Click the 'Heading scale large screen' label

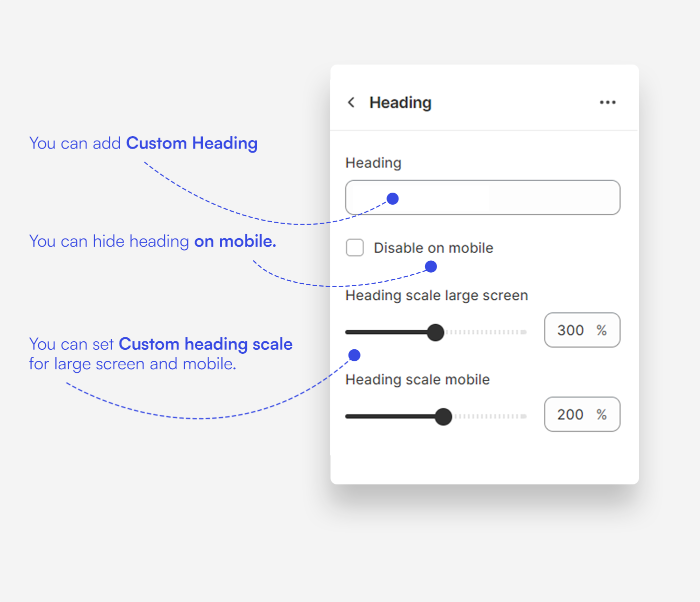436,295
